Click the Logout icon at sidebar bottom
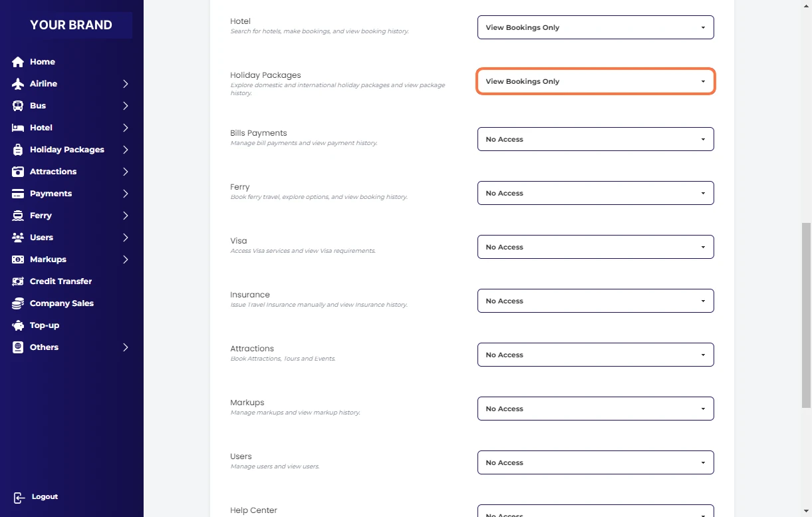The image size is (812, 517). click(19, 497)
